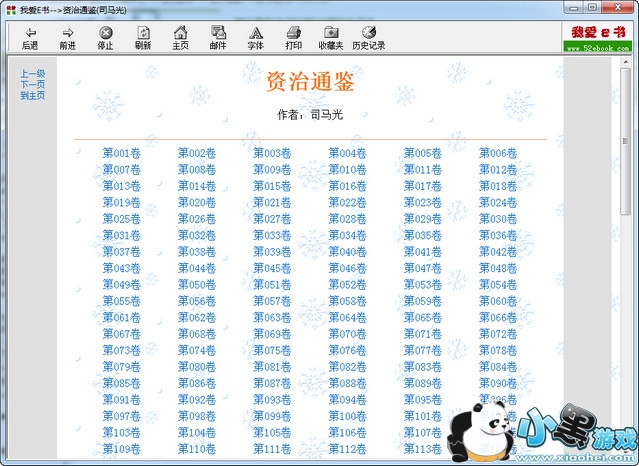Open chapter 第020卷
Image resolution: width=639 pixels, height=466 pixels.
point(197,203)
